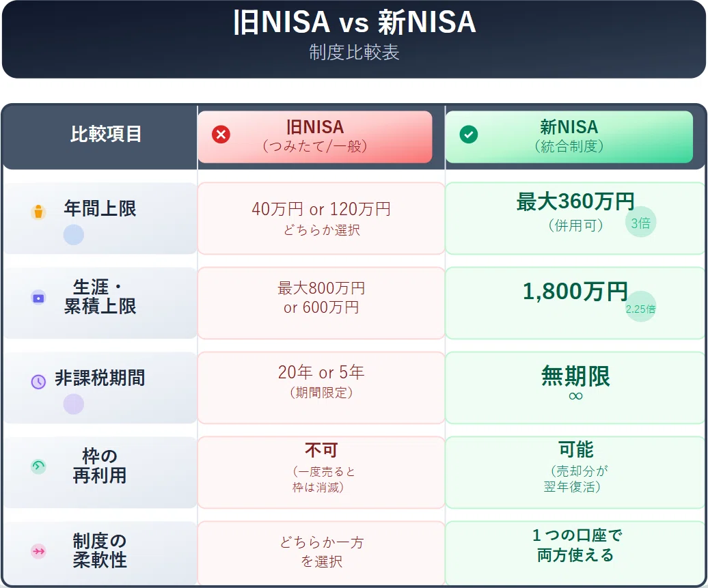Click the purple circle under 非課税期間
Image resolution: width=708 pixels, height=588 pixels.
pyautogui.click(x=74, y=404)
